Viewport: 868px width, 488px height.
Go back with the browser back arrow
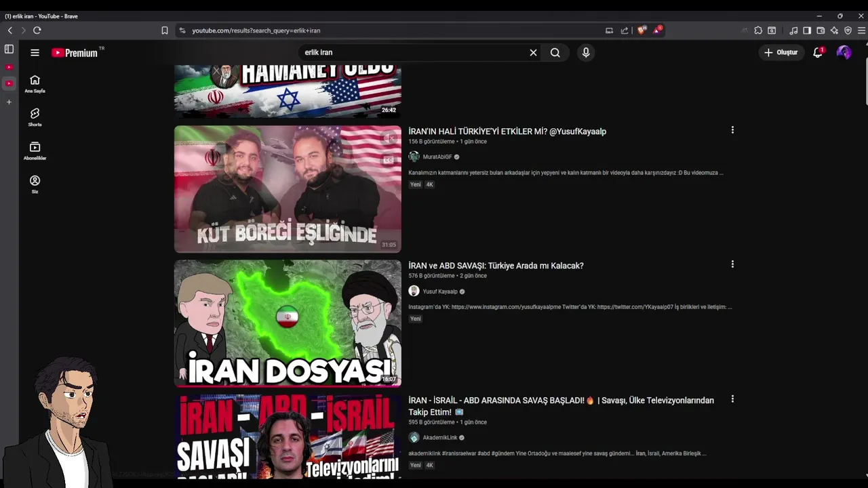[x=10, y=30]
